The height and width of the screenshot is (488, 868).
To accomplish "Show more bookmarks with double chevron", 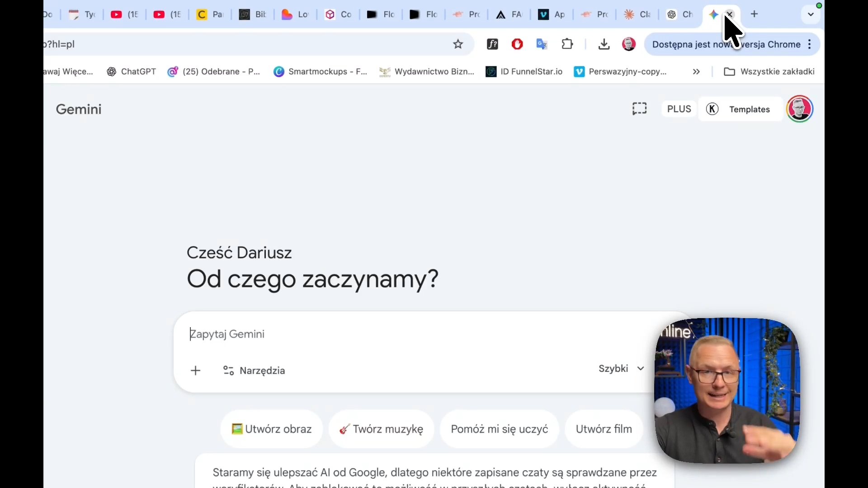I will [x=696, y=71].
